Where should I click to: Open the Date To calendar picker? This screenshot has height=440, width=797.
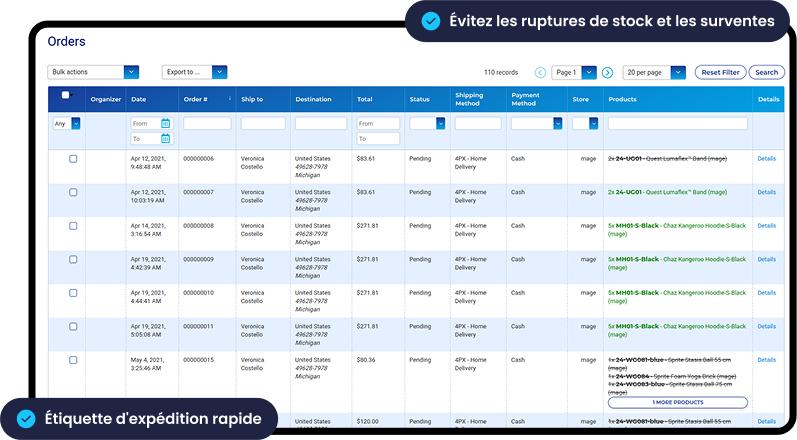pos(166,139)
